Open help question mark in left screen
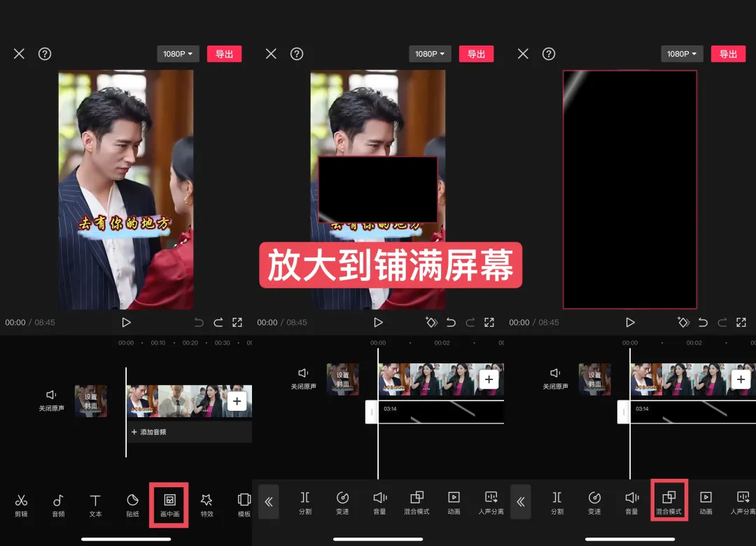The image size is (756, 546). tap(45, 54)
